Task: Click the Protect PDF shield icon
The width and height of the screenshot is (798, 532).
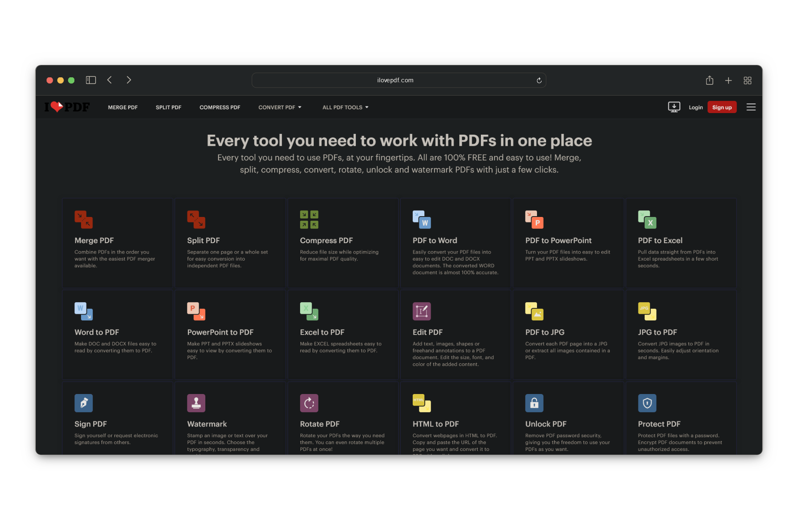Action: pos(647,403)
